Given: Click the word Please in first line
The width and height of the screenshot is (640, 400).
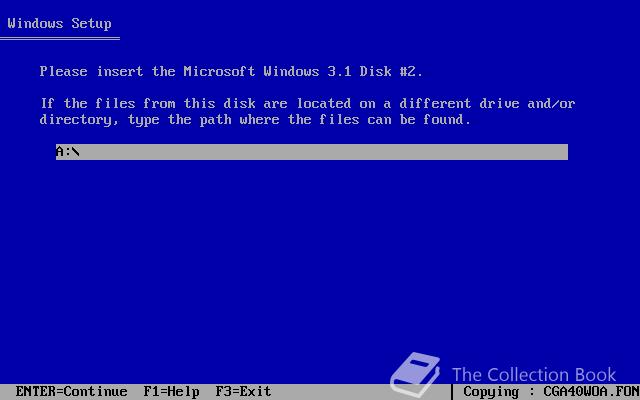Looking at the screenshot, I should pos(63,71).
